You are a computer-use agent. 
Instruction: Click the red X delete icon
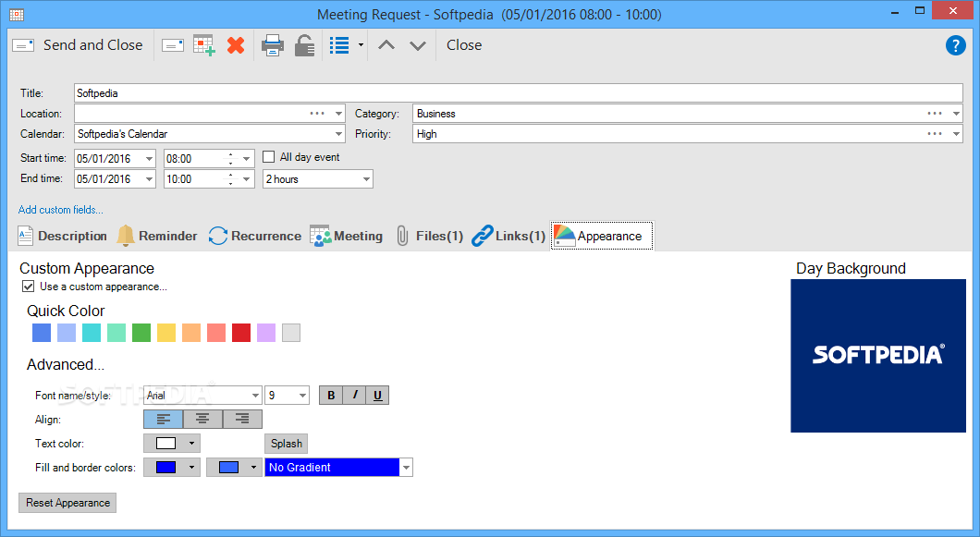(x=236, y=45)
